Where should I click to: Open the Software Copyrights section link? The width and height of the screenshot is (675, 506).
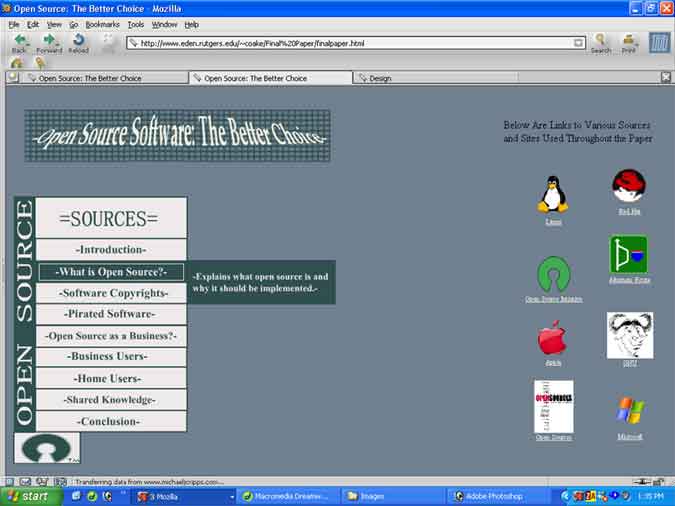click(112, 293)
